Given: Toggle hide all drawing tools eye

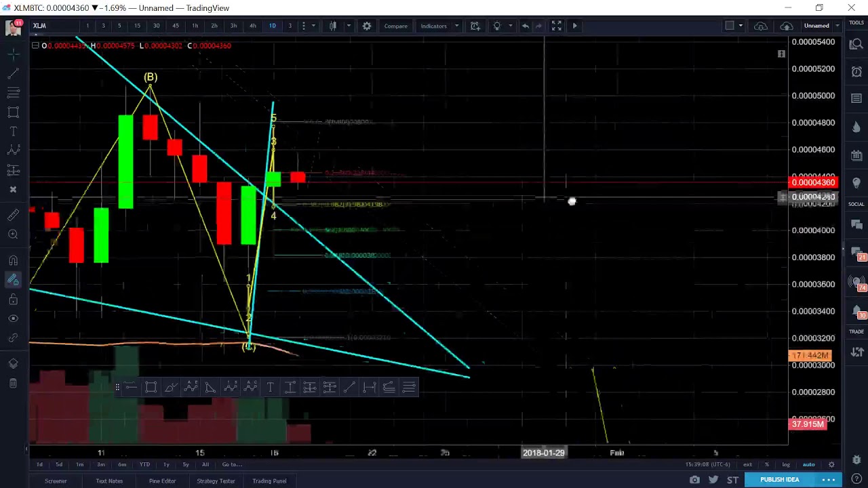Looking at the screenshot, I should click(13, 319).
